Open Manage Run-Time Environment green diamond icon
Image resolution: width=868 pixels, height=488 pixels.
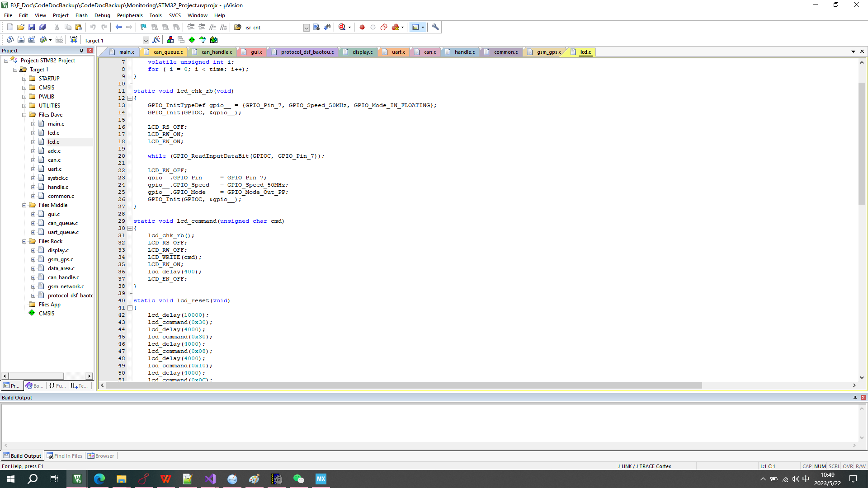[192, 40]
